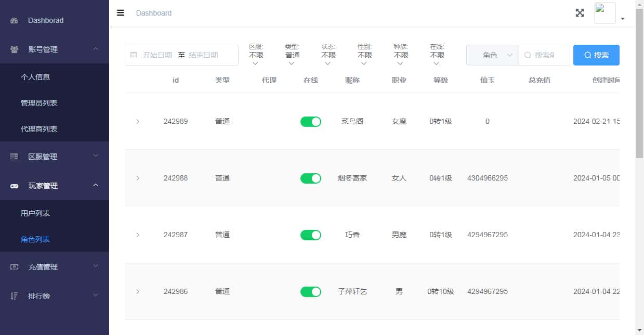
Task: Click the 玩家管理 gamepad icon
Action: [x=15, y=186]
